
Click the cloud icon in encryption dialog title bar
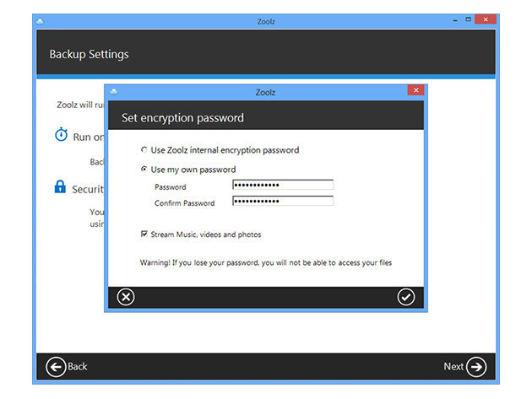[114, 90]
